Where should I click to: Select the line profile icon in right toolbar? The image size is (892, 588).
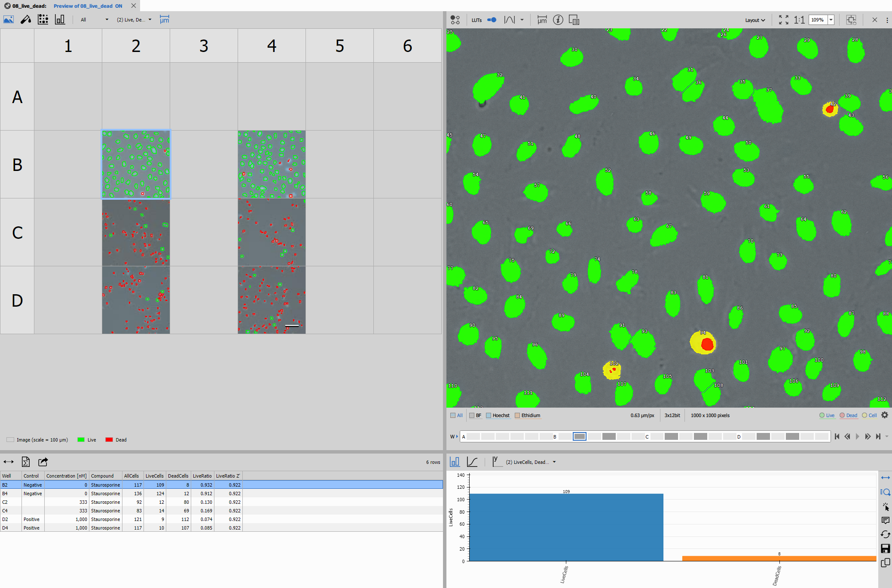click(x=509, y=19)
